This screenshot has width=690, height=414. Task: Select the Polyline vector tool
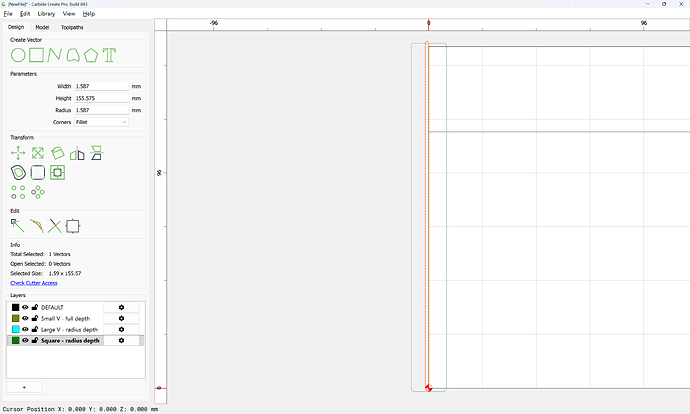point(55,55)
